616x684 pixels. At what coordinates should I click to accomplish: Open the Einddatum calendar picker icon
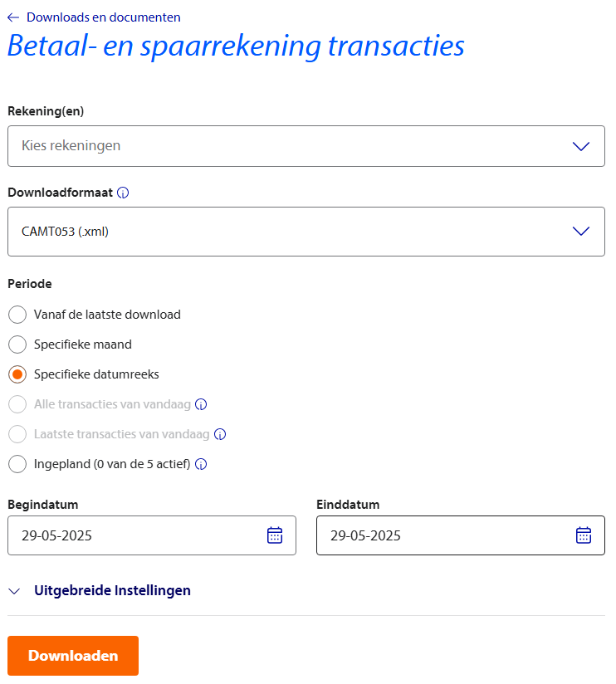pyautogui.click(x=584, y=535)
